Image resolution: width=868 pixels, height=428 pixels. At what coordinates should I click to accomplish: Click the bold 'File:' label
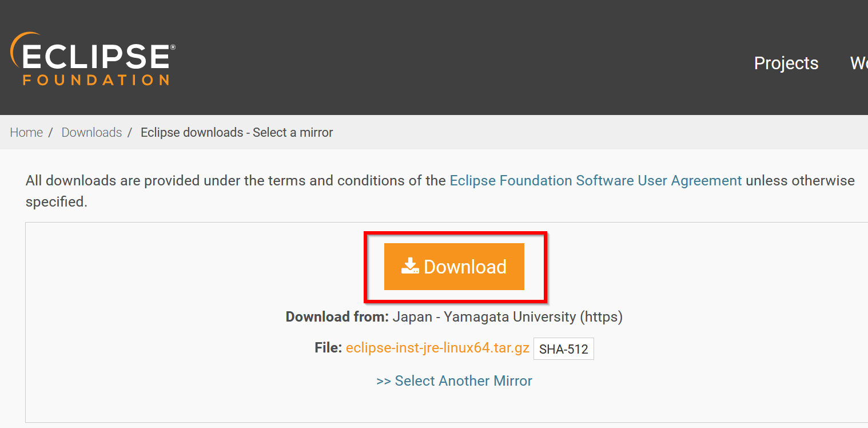pyautogui.click(x=328, y=348)
